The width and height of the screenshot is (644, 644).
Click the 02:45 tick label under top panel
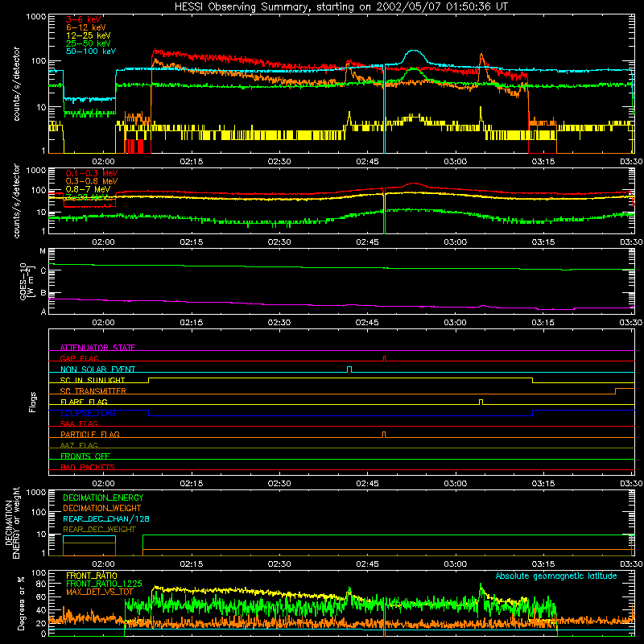(367, 162)
